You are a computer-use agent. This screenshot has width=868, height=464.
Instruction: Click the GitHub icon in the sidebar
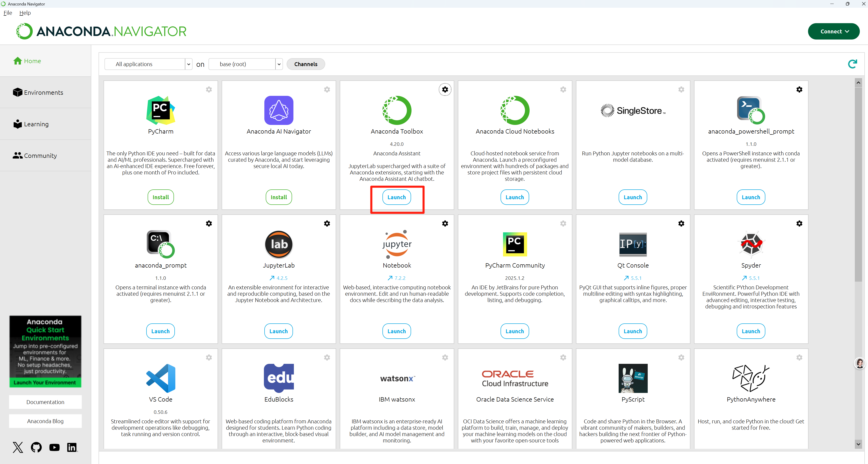[x=36, y=447]
